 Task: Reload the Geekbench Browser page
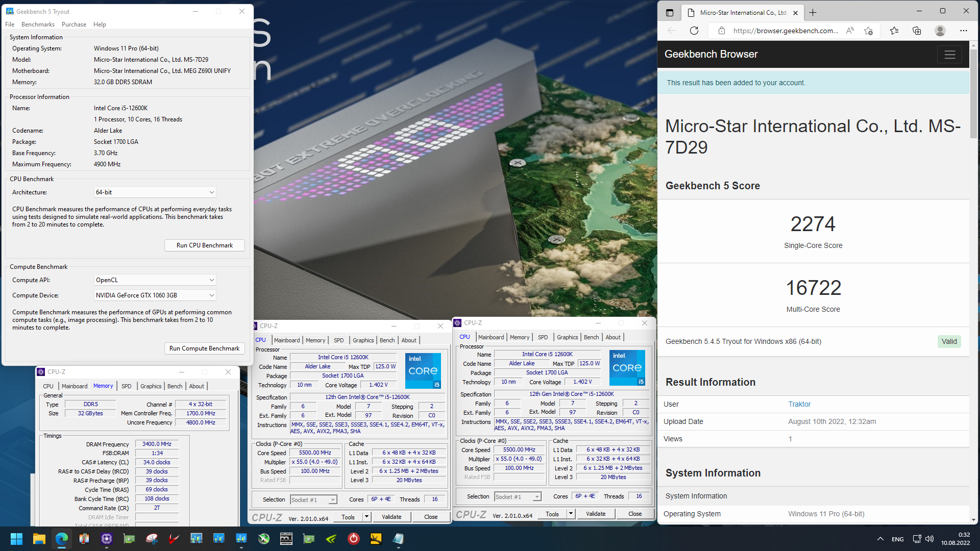694,31
